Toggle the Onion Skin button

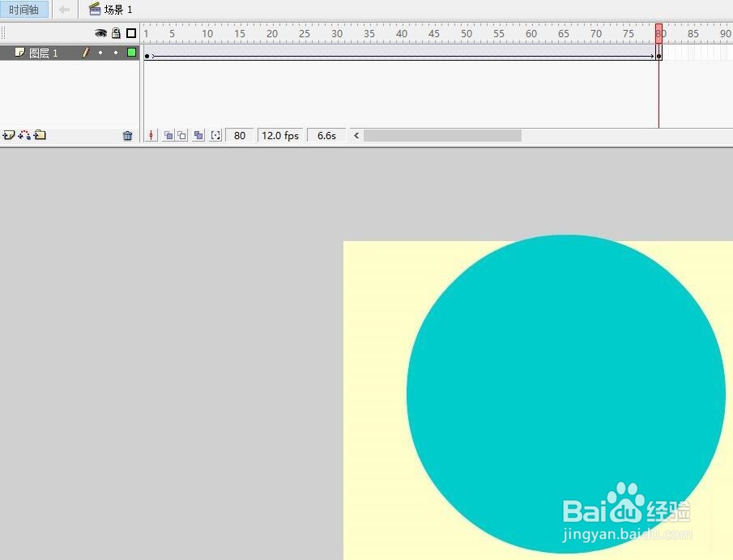(x=168, y=135)
